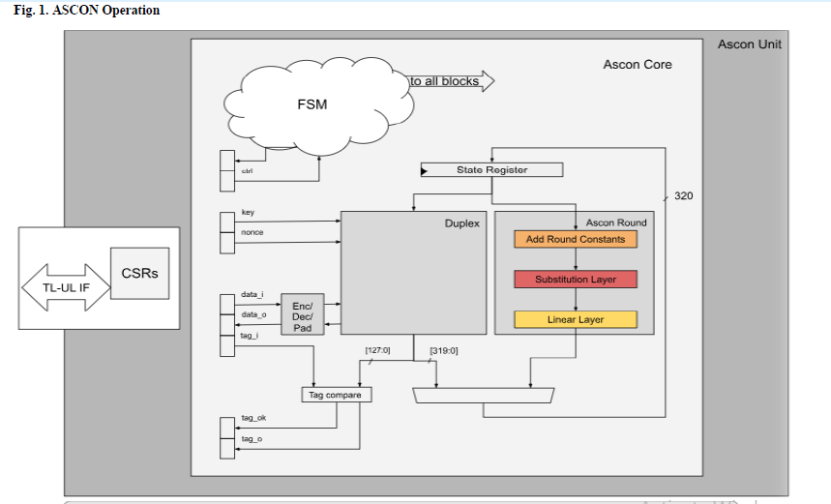Click the yellow Linear Layer block
831x504 pixels.
pyautogui.click(x=575, y=319)
